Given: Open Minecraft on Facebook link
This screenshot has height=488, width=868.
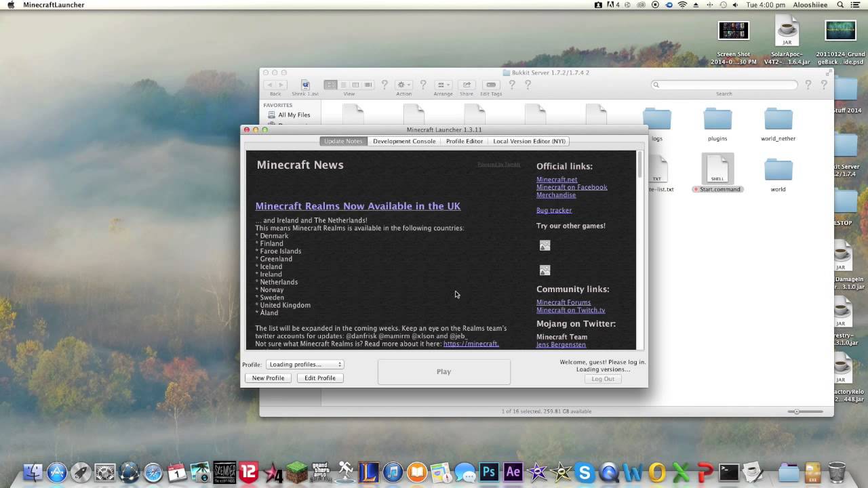Looking at the screenshot, I should (572, 187).
